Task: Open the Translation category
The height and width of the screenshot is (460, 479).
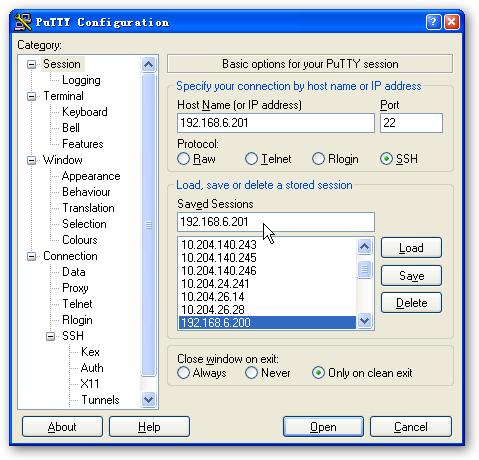Action: (88, 208)
